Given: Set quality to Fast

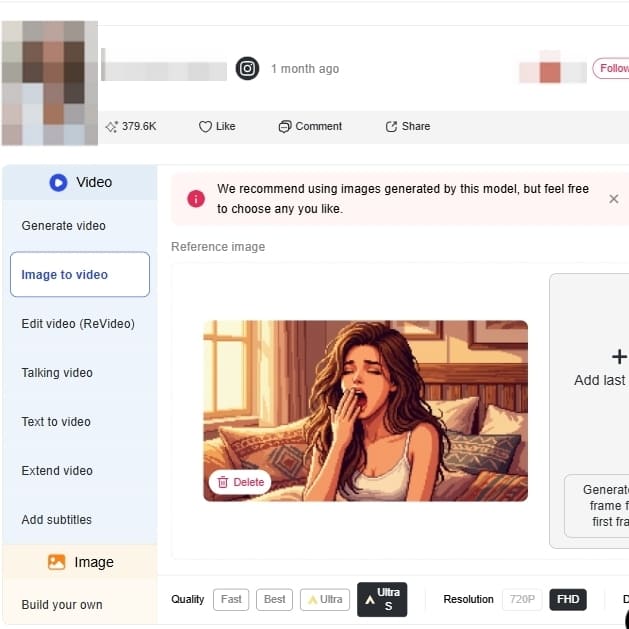Looking at the screenshot, I should click(231, 599).
